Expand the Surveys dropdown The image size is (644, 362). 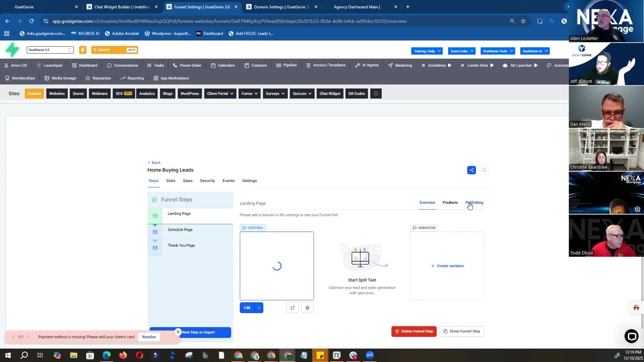[x=275, y=94]
